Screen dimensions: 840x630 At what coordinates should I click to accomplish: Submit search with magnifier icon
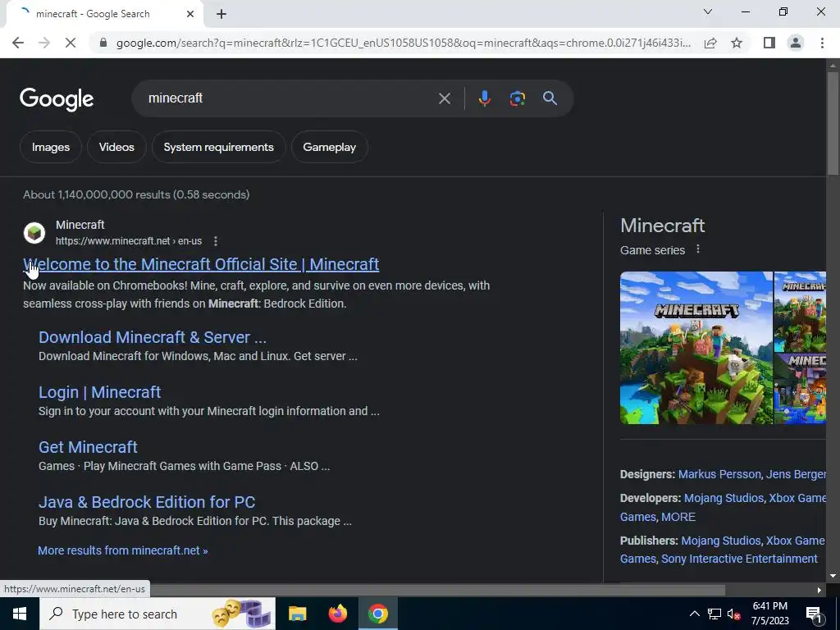point(550,98)
